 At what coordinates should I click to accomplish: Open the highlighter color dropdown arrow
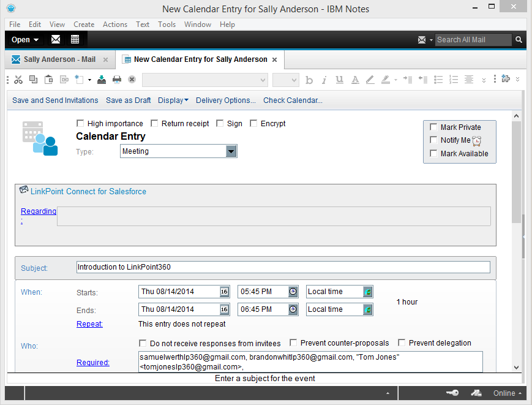tap(395, 80)
